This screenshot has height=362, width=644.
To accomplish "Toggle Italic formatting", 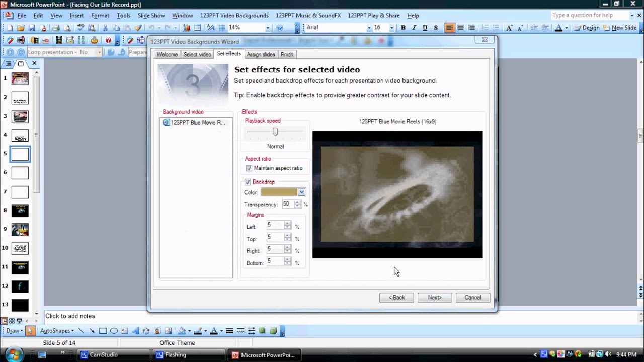I will (414, 28).
